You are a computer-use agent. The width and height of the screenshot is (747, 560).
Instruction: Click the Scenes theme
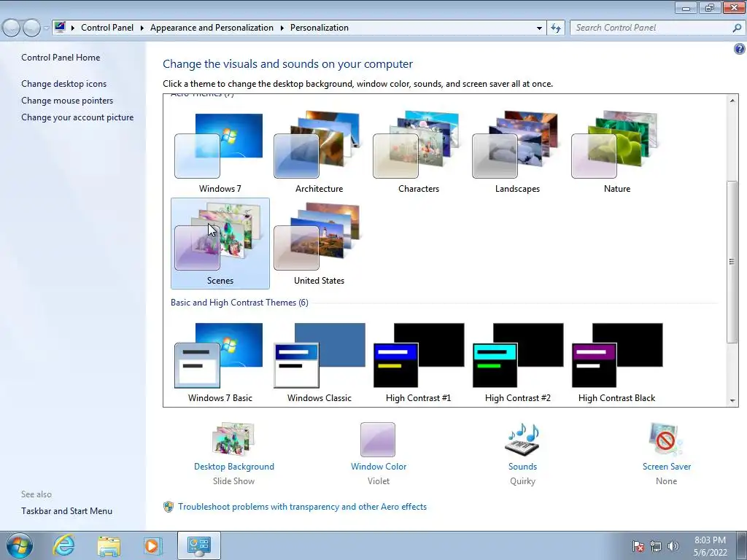coord(220,244)
